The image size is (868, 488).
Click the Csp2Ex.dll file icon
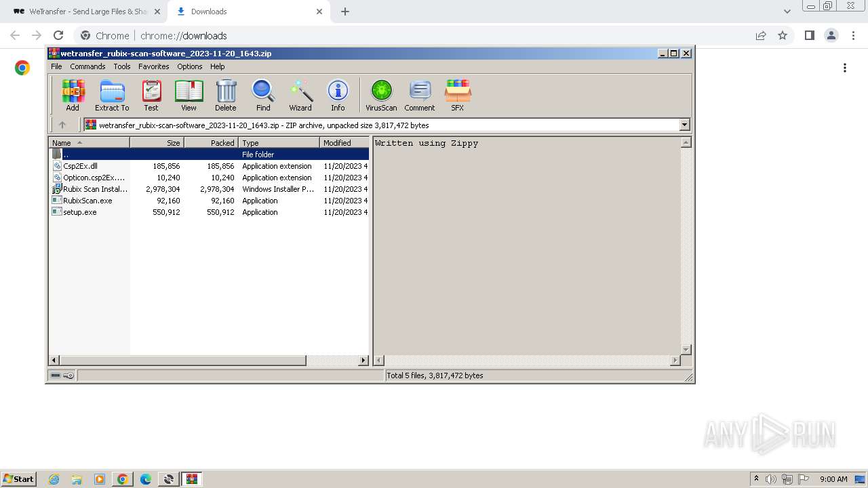point(58,166)
